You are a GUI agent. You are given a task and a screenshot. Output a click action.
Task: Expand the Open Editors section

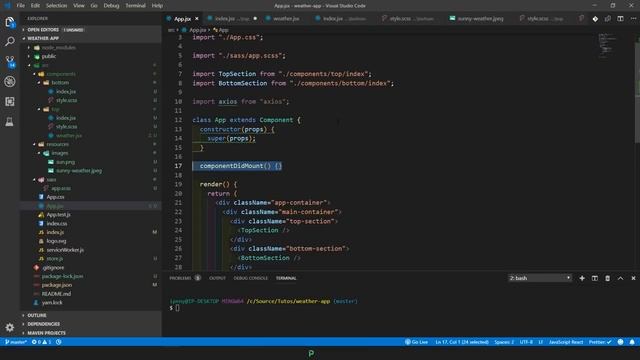pos(91,30)
